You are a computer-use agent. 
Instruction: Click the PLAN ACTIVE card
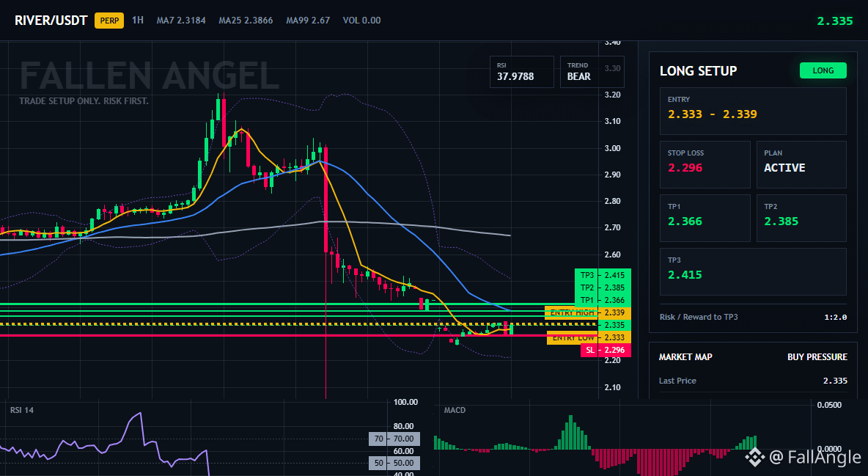(x=801, y=164)
